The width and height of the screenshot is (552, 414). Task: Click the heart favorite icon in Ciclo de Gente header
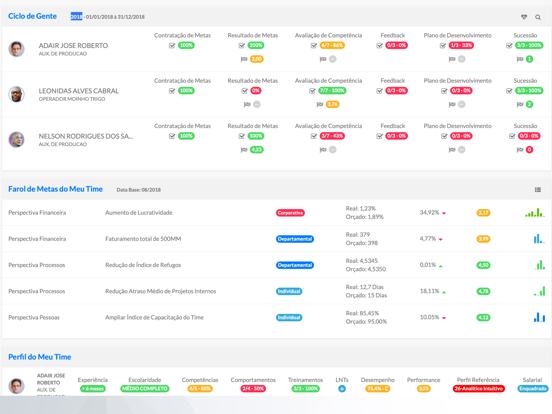524,17
